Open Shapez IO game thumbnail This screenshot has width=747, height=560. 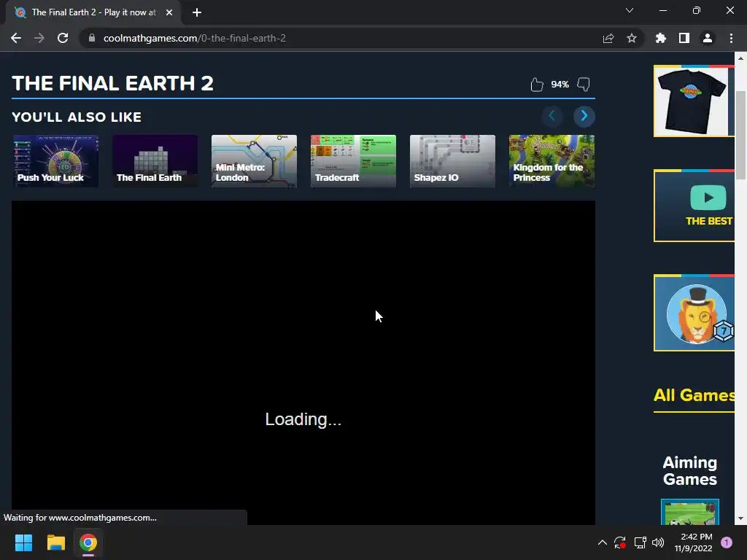pos(452,161)
